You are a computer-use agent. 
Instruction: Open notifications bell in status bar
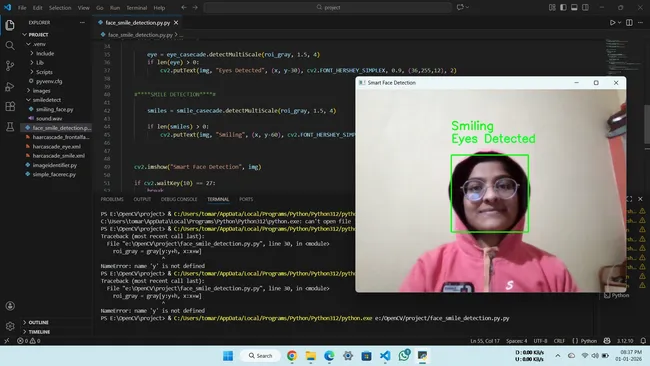click(643, 341)
